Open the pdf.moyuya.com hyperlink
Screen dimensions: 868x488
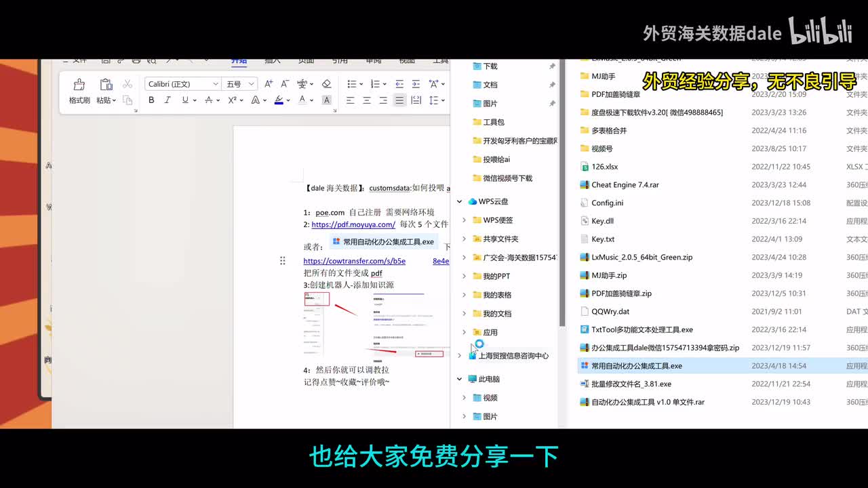(x=353, y=224)
